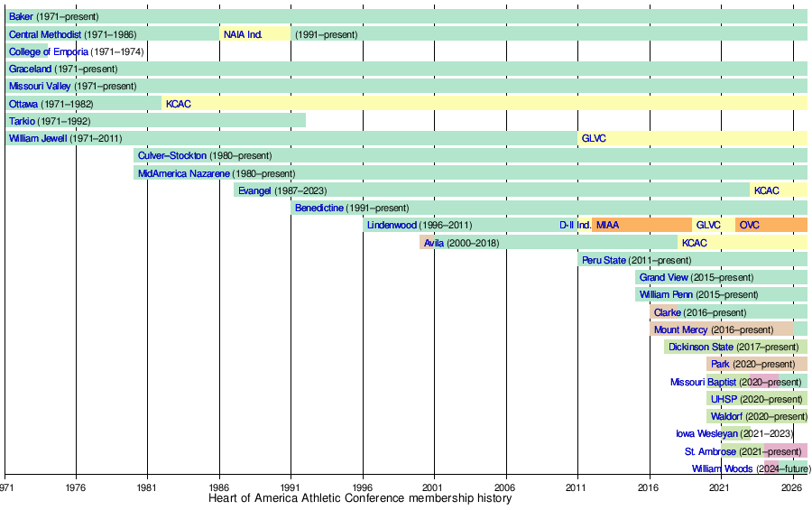
Task: Open the William Woods link
Action: 722,468
